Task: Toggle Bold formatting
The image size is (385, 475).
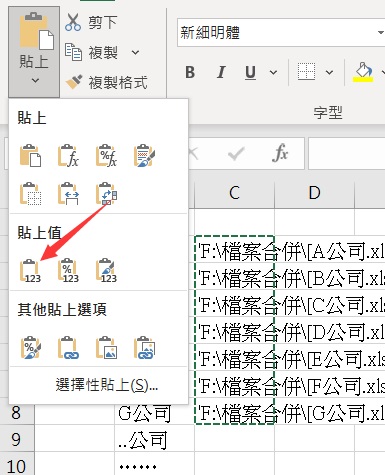Action: [190, 72]
